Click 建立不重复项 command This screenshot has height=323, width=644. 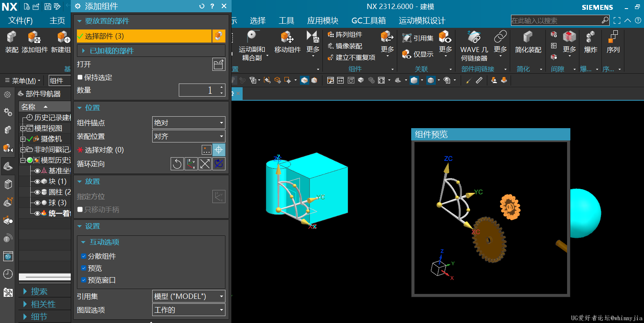coord(352,58)
